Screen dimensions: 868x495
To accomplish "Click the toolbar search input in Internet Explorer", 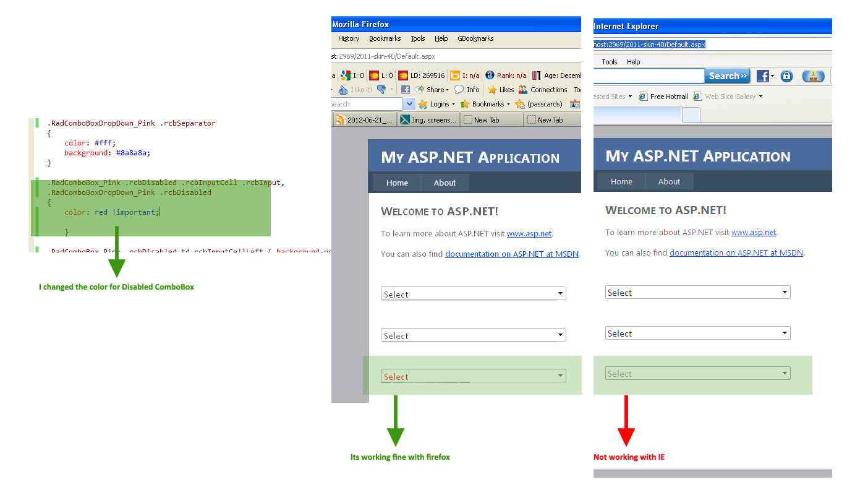I will pos(649,76).
